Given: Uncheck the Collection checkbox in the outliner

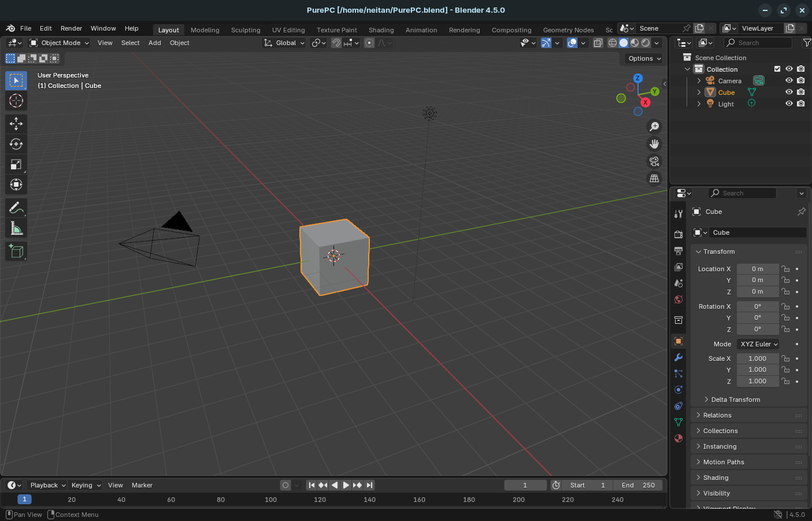Looking at the screenshot, I should (x=777, y=69).
